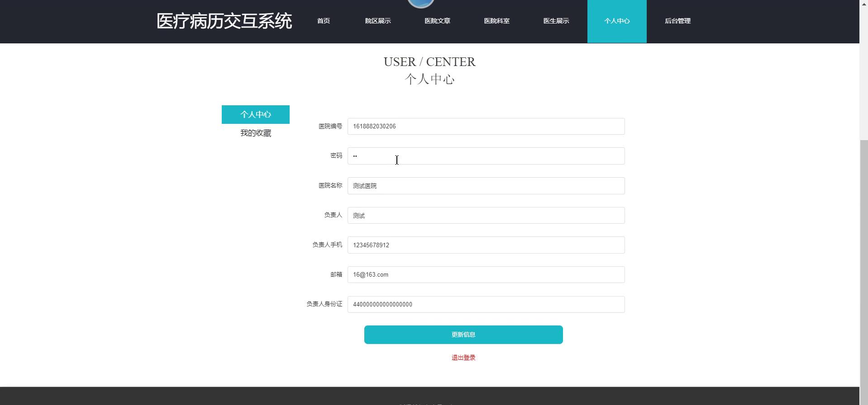This screenshot has width=868, height=405.
Task: Open 后台管理 from the navigation bar
Action: [677, 21]
